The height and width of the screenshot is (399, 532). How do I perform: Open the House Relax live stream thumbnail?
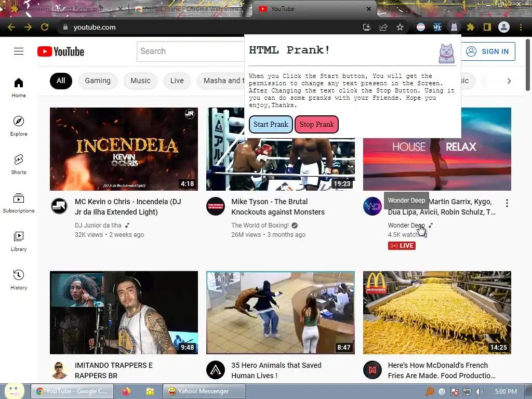pyautogui.click(x=437, y=164)
